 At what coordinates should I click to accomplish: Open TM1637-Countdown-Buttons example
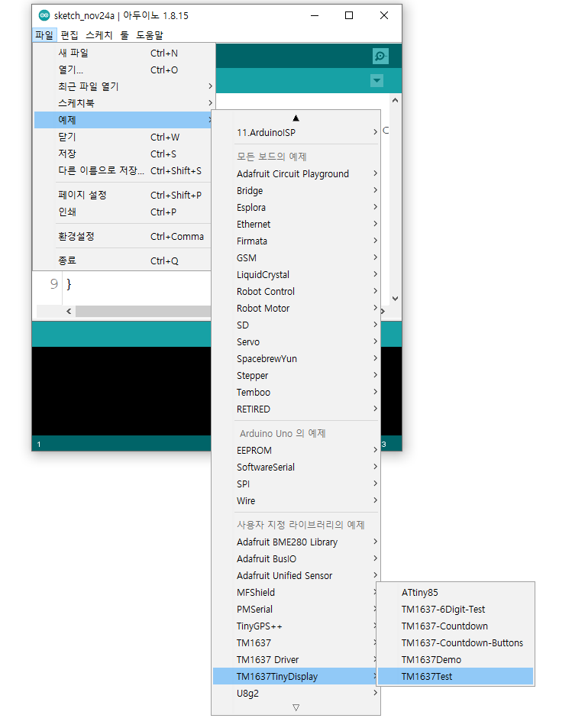pos(455,642)
